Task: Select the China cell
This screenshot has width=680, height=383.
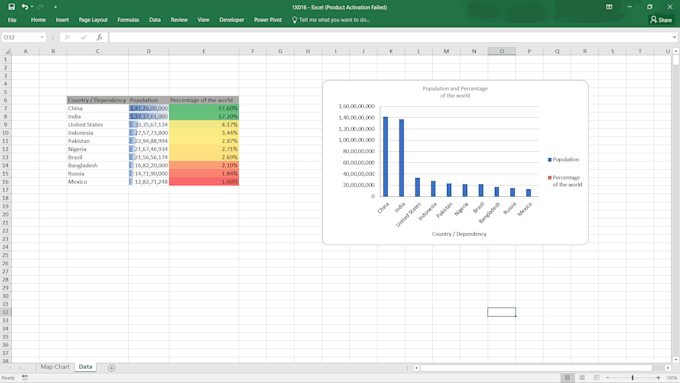Action: (98, 108)
